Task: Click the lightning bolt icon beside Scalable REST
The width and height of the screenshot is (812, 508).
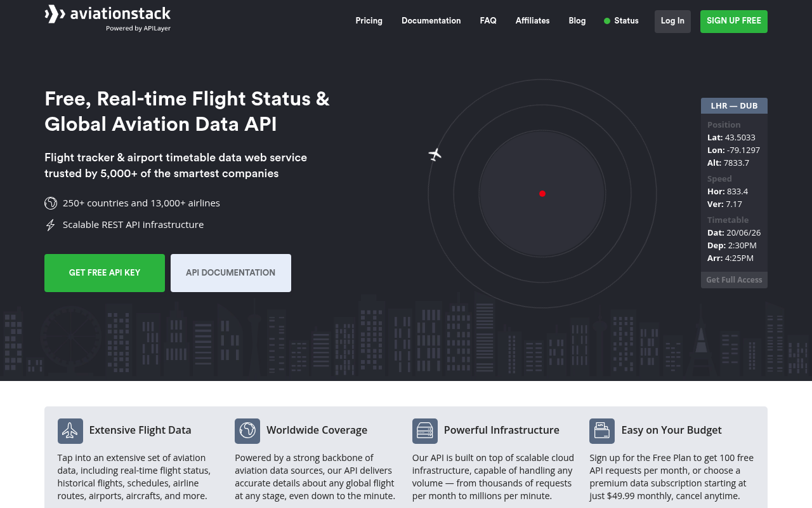Action: 51,225
